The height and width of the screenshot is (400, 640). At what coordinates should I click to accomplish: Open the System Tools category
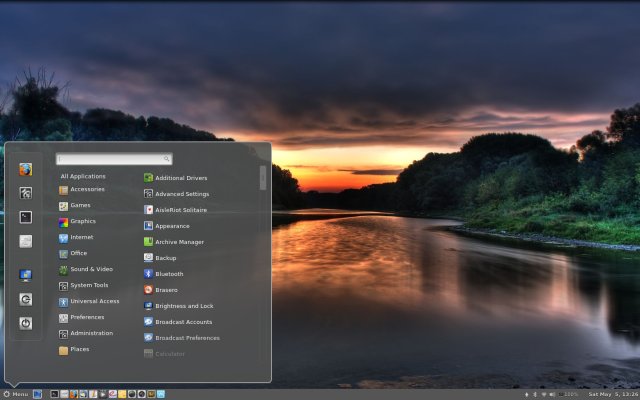coord(83,285)
